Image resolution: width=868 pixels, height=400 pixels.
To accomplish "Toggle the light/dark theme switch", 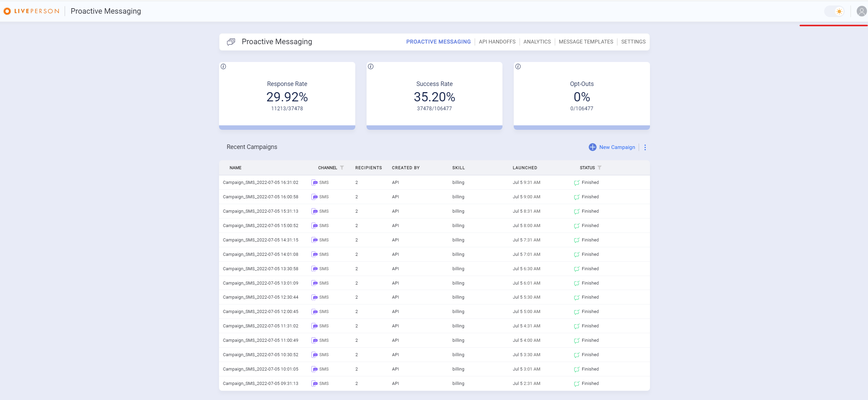I will click(835, 11).
